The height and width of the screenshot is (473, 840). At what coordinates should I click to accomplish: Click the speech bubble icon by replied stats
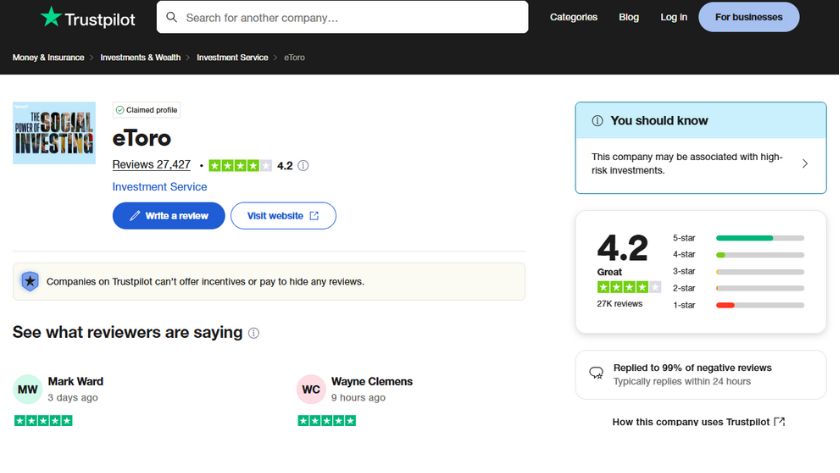pos(596,373)
